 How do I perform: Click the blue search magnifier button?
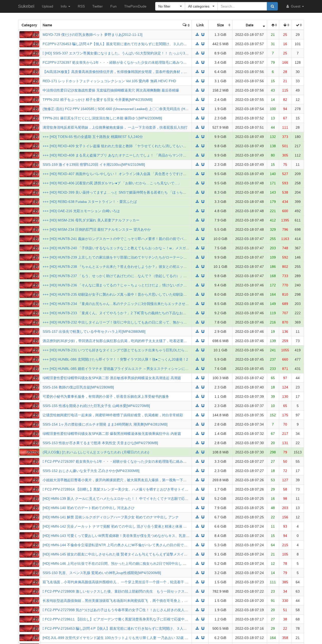pyautogui.click(x=272, y=6)
